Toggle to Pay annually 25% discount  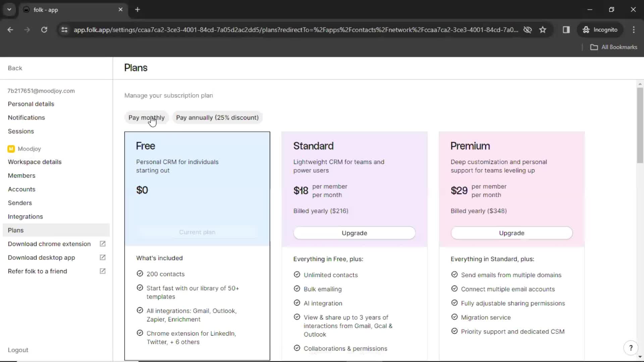point(217,118)
